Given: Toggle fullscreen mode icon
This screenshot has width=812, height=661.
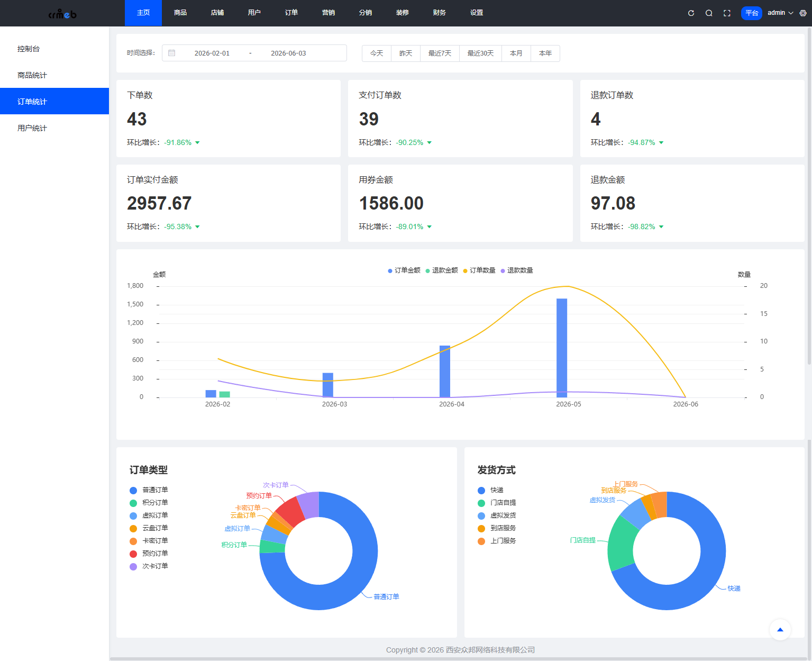Looking at the screenshot, I should [727, 13].
